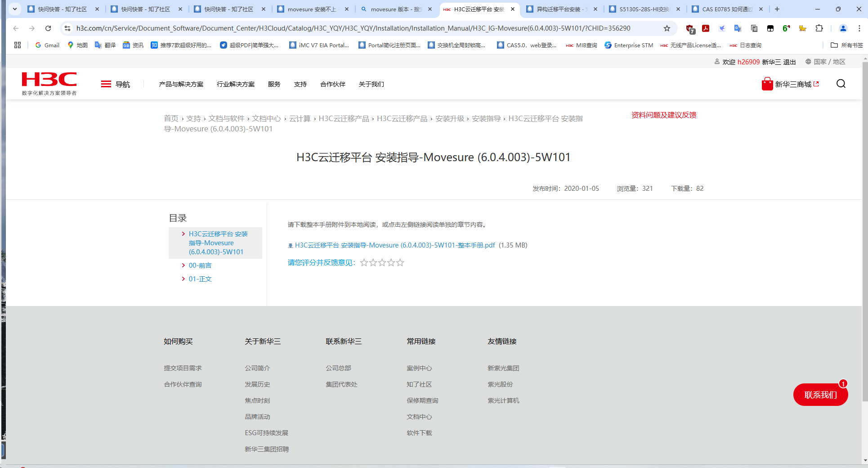Open the site search magnifier icon
Image resolution: width=868 pixels, height=468 pixels.
841,84
